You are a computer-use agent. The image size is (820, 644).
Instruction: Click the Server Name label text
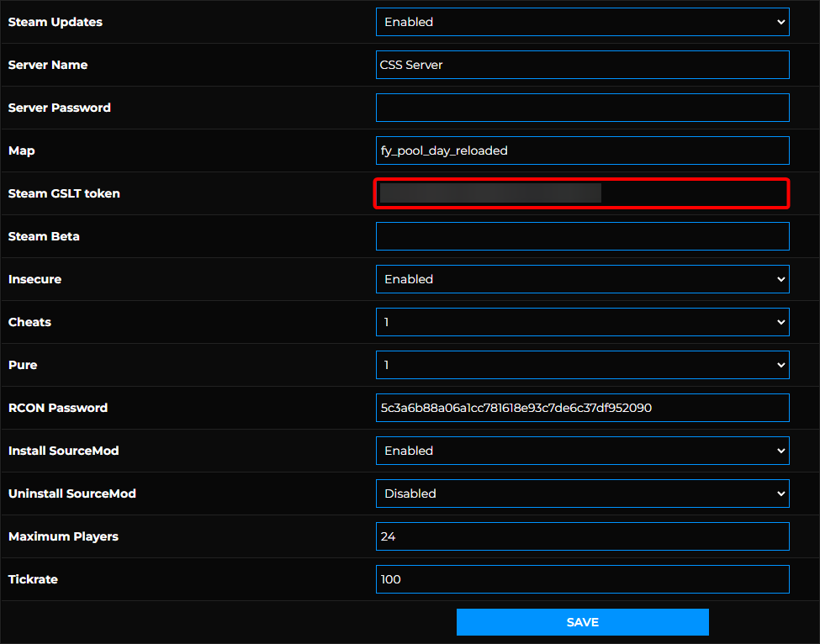[x=48, y=65]
